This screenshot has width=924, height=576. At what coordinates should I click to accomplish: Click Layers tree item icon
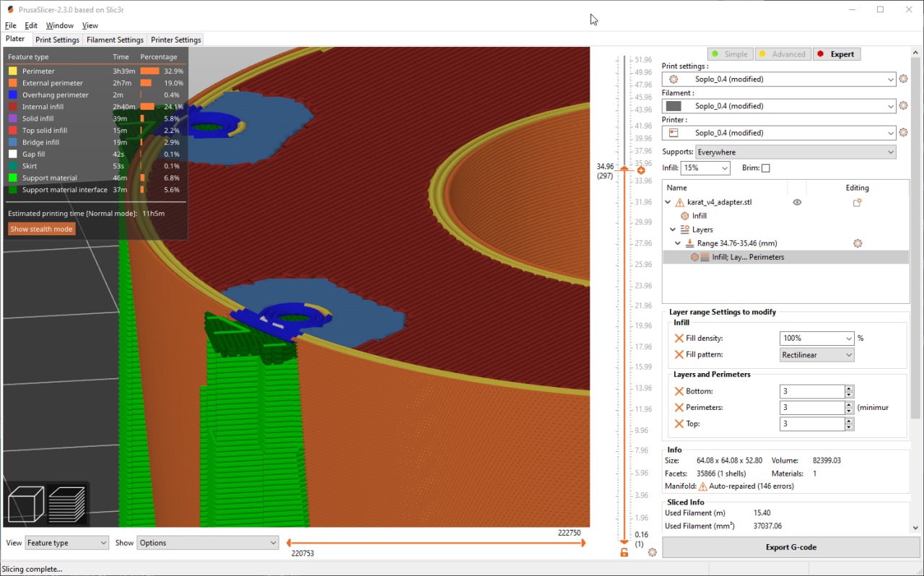click(685, 230)
